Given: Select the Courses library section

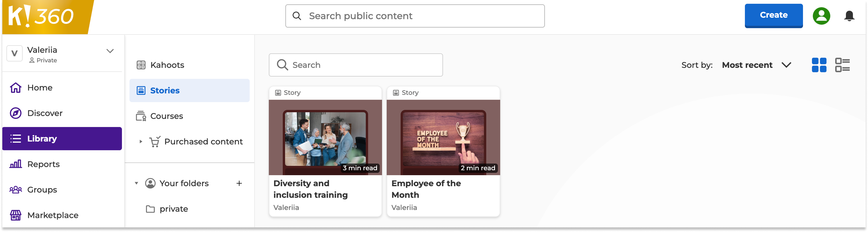Looking at the screenshot, I should pyautogui.click(x=166, y=116).
